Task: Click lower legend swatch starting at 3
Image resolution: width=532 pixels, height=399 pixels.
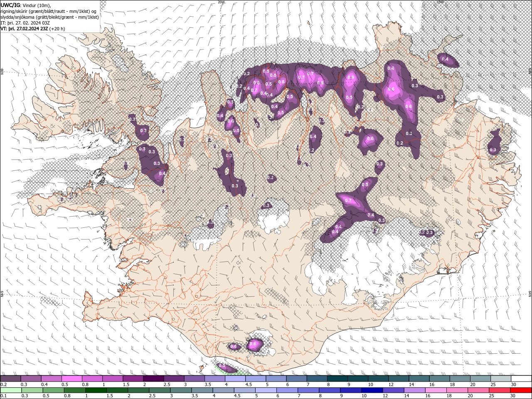Action: [181, 390]
